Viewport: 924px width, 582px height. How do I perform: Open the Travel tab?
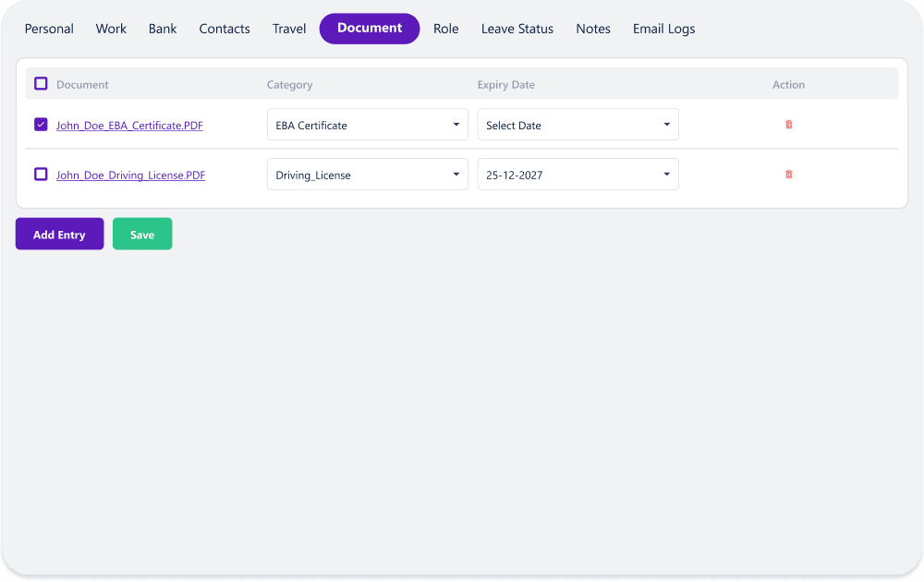pyautogui.click(x=289, y=29)
